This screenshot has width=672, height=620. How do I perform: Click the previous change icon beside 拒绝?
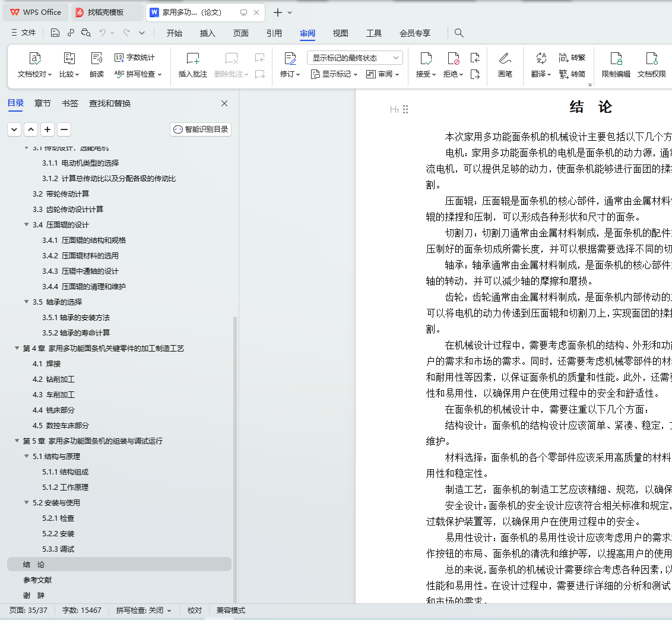475,58
